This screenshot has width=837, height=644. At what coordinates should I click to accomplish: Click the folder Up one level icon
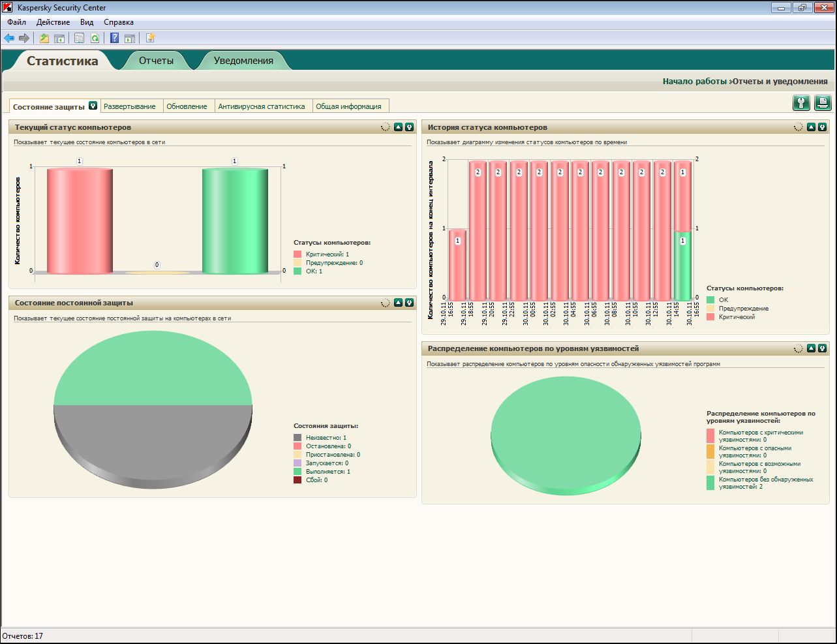44,38
